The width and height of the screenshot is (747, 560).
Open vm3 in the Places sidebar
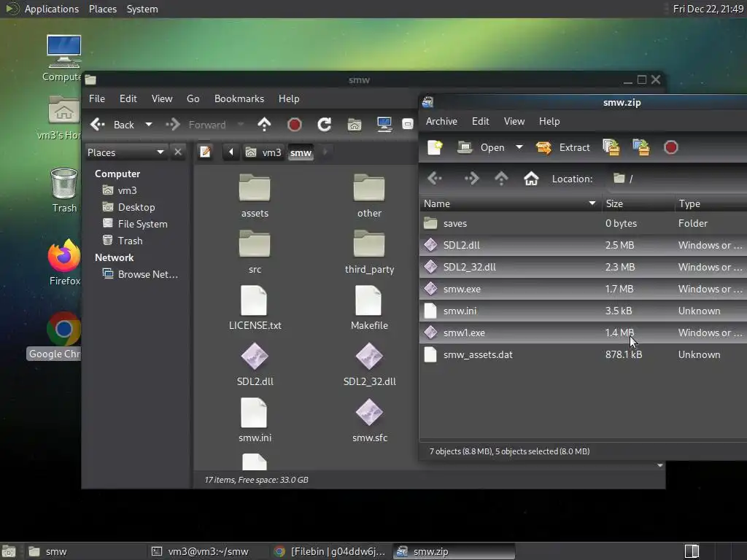coord(127,190)
